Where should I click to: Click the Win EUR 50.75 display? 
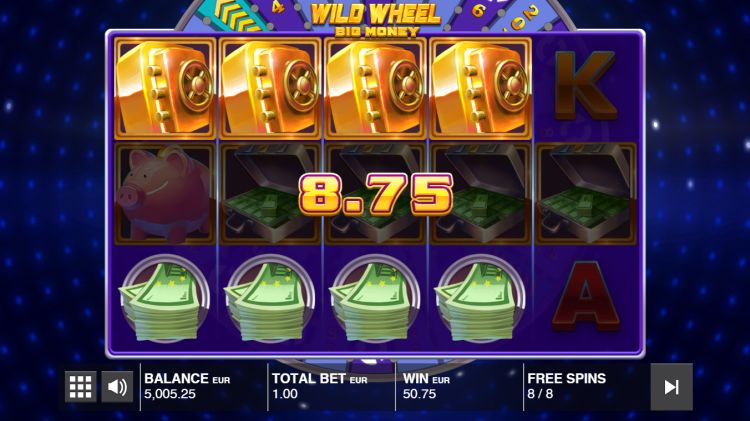(426, 386)
